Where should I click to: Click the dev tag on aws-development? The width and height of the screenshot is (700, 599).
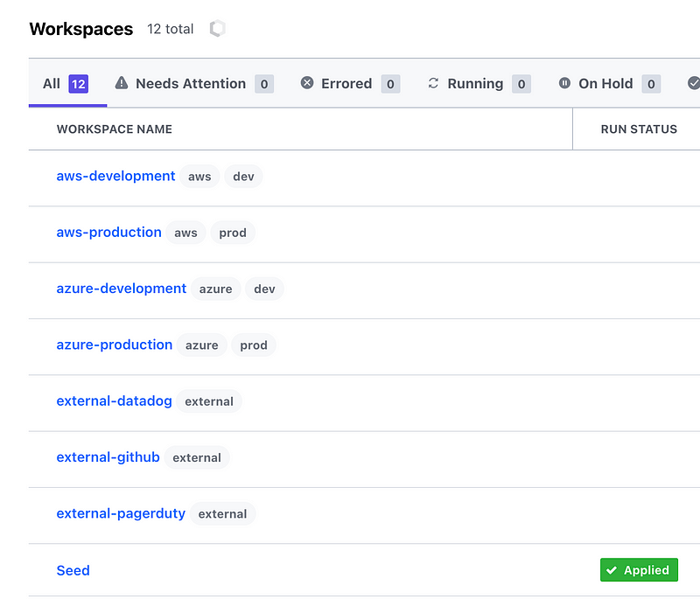tap(243, 177)
